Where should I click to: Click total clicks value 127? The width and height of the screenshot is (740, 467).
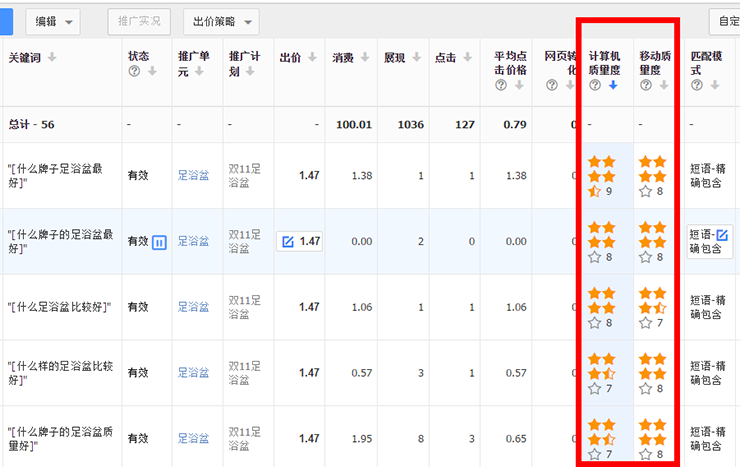(464, 125)
